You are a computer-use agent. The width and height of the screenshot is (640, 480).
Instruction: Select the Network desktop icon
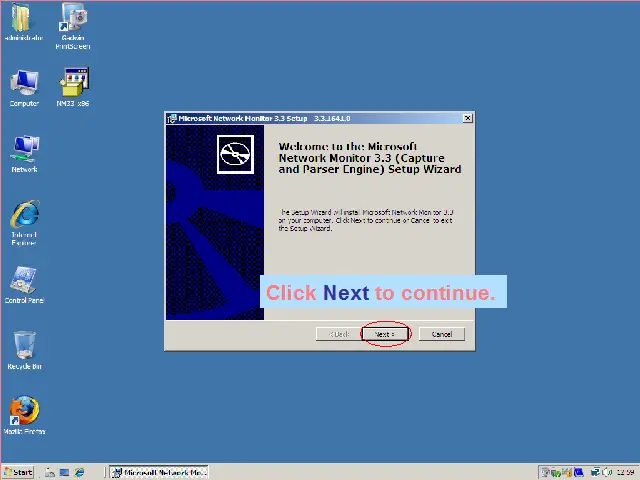coord(24,154)
